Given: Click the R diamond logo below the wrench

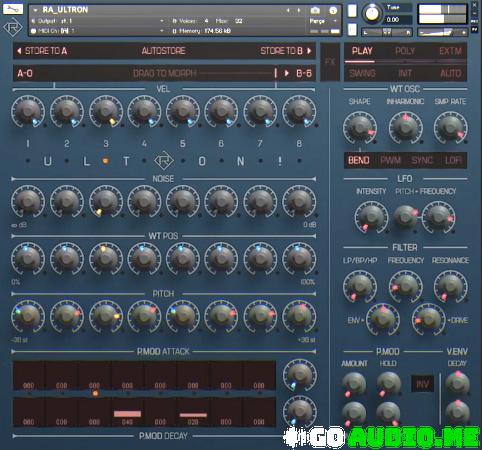Looking at the screenshot, I should (13, 28).
